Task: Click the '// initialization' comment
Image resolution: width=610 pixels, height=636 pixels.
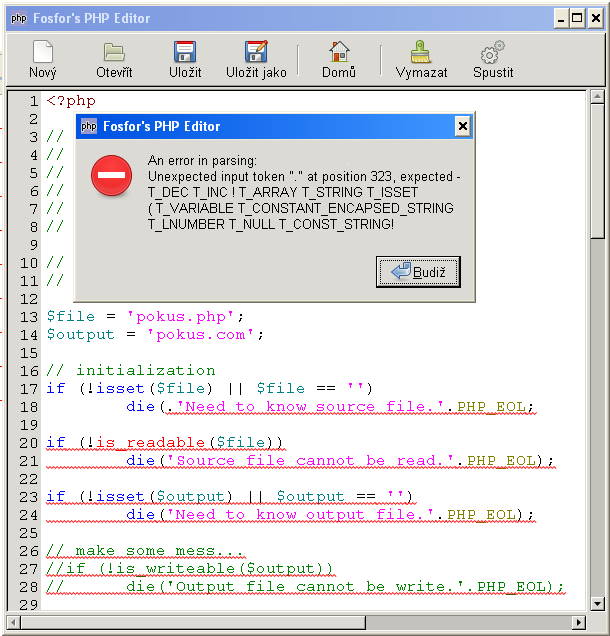Action: tap(131, 370)
